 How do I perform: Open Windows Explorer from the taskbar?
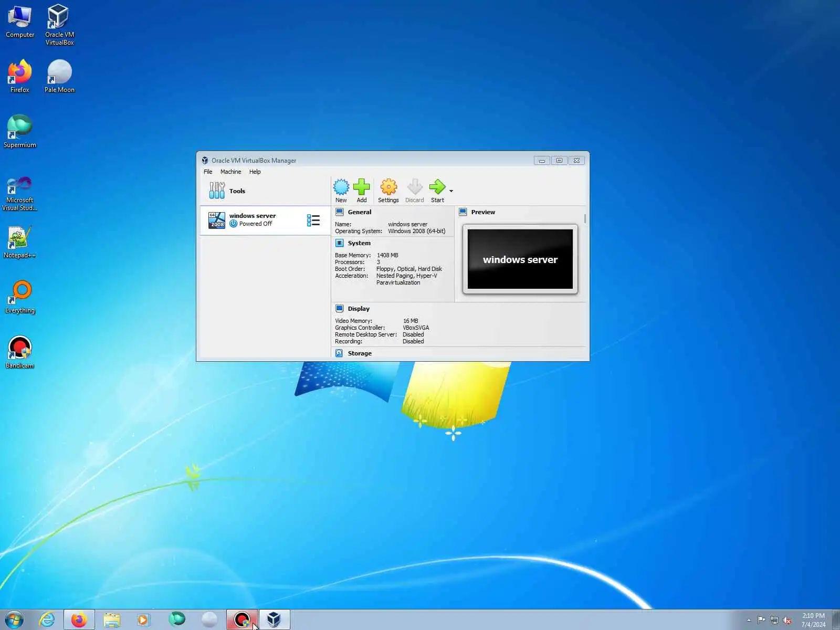point(112,619)
